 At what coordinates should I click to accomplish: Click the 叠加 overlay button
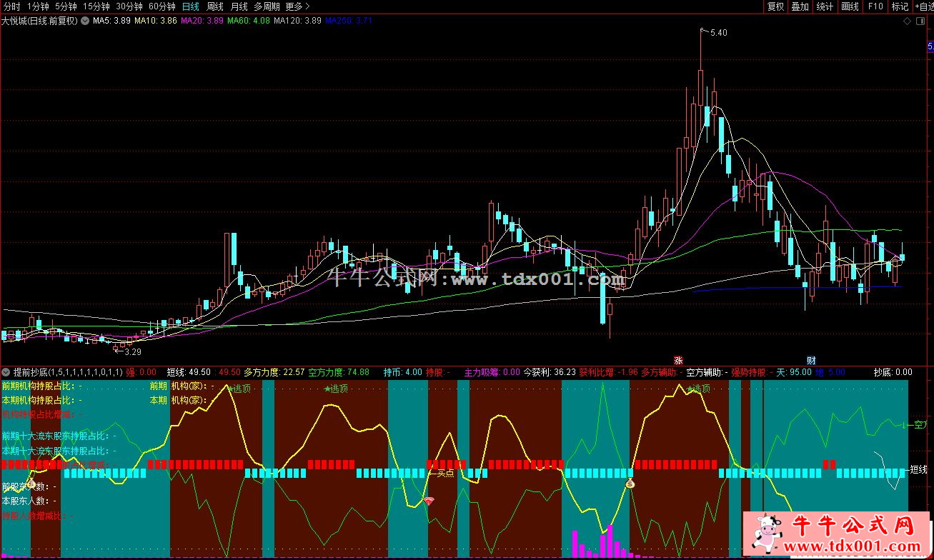800,6
